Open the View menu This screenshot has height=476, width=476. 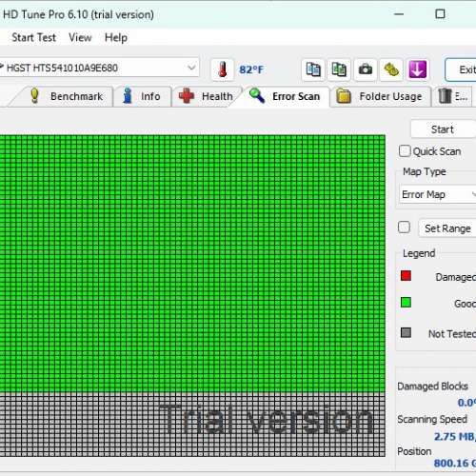[x=80, y=37]
